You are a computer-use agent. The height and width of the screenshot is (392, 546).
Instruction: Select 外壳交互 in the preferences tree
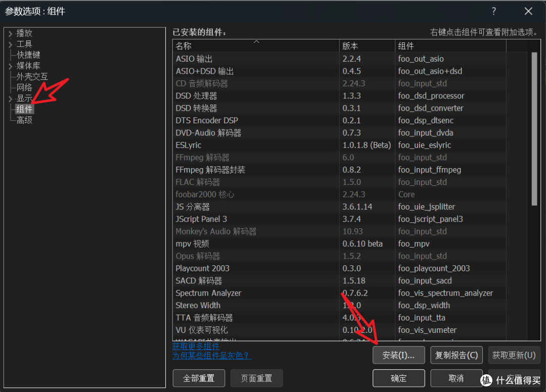(32, 76)
